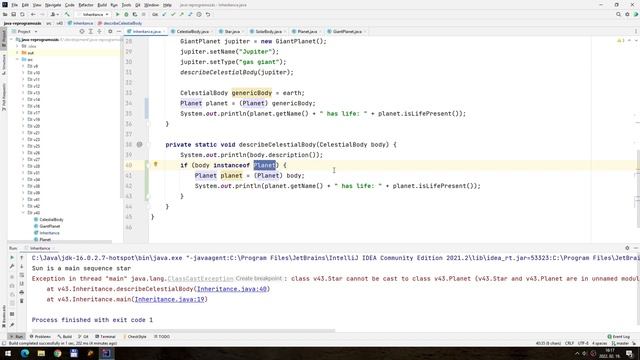Click the gutter icon beside line 38

point(140,144)
